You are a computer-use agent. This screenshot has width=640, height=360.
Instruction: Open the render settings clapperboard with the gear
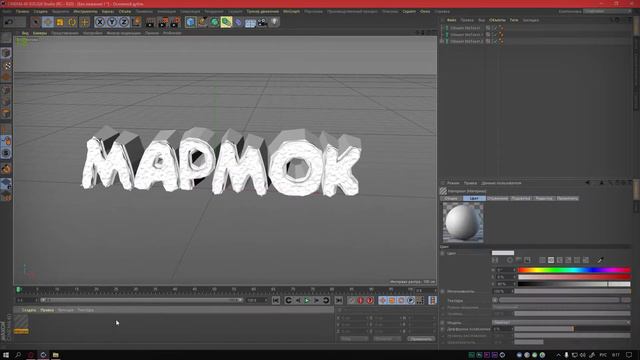(x=176, y=22)
